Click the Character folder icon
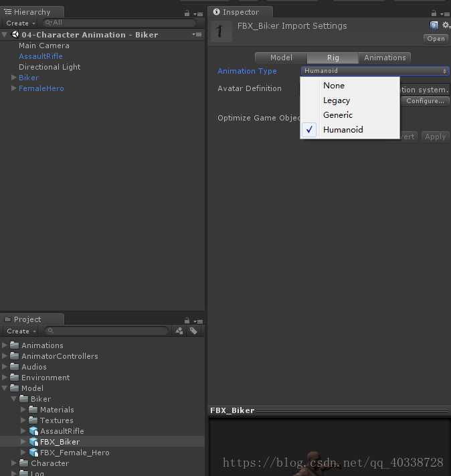 (23, 463)
